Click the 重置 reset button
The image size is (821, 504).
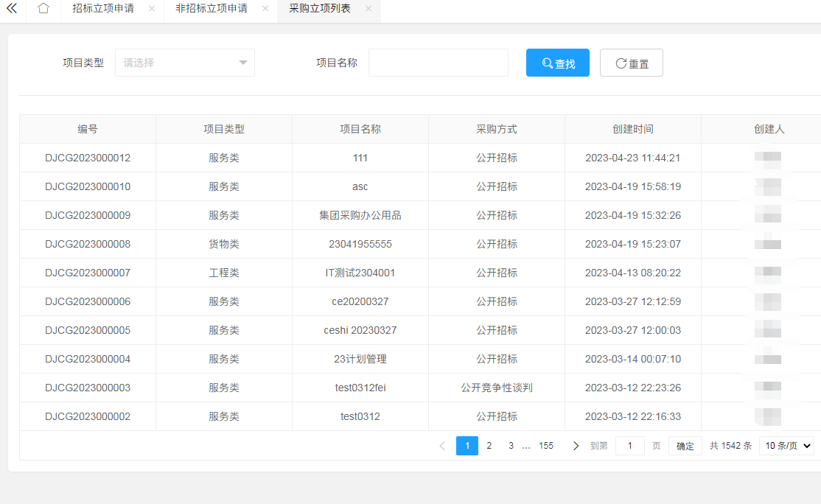[631, 62]
